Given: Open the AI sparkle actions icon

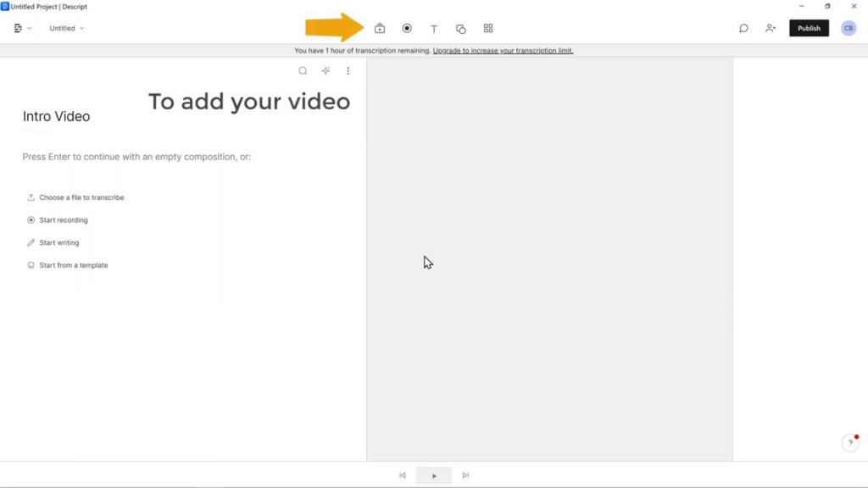Looking at the screenshot, I should click(325, 71).
